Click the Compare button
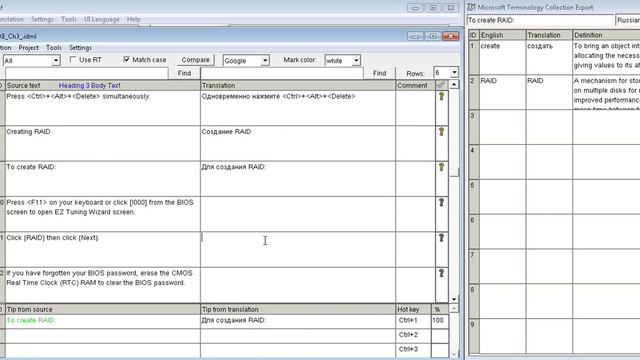Image resolution: width=640 pixels, height=360 pixels. click(x=196, y=60)
